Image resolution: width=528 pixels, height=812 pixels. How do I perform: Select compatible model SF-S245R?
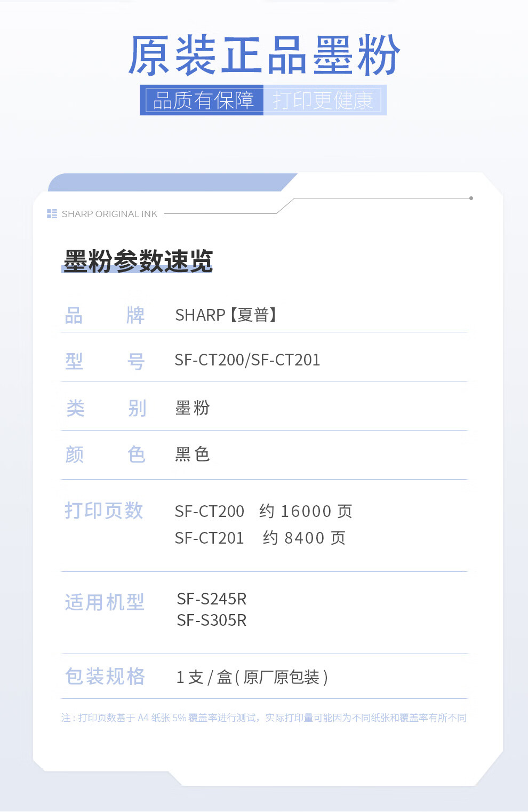(212, 599)
